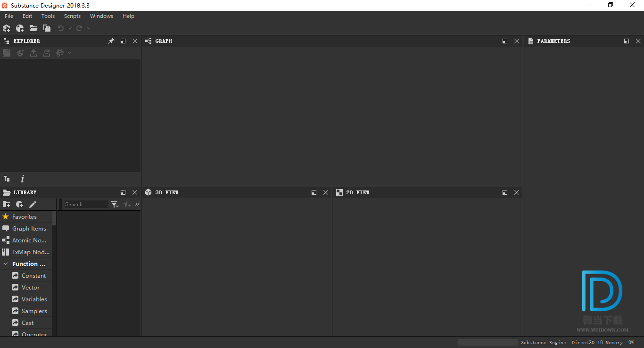Click the status bar progress bar

coord(488,342)
